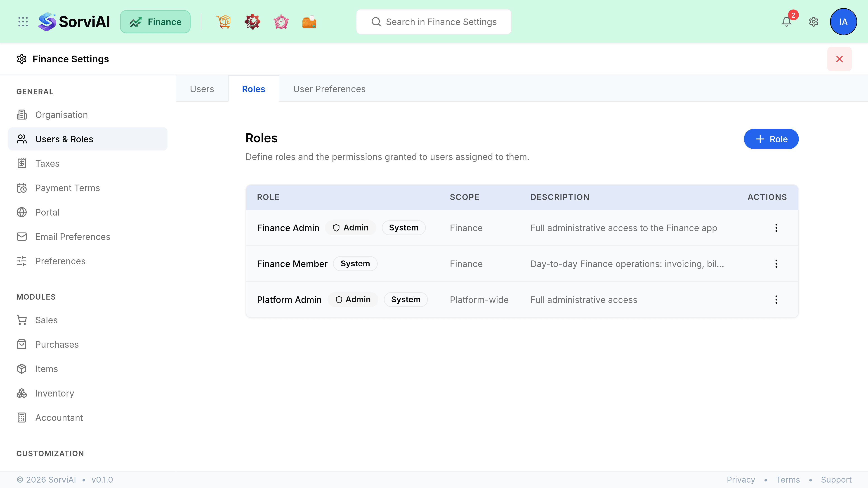Viewport: 868px width, 488px height.
Task: Click the Purchases bag icon
Action: (21, 345)
